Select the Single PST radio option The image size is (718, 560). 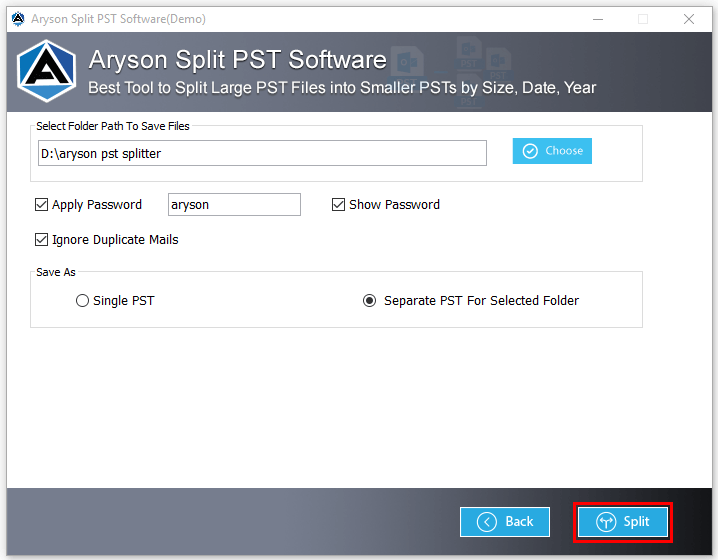pyautogui.click(x=82, y=301)
